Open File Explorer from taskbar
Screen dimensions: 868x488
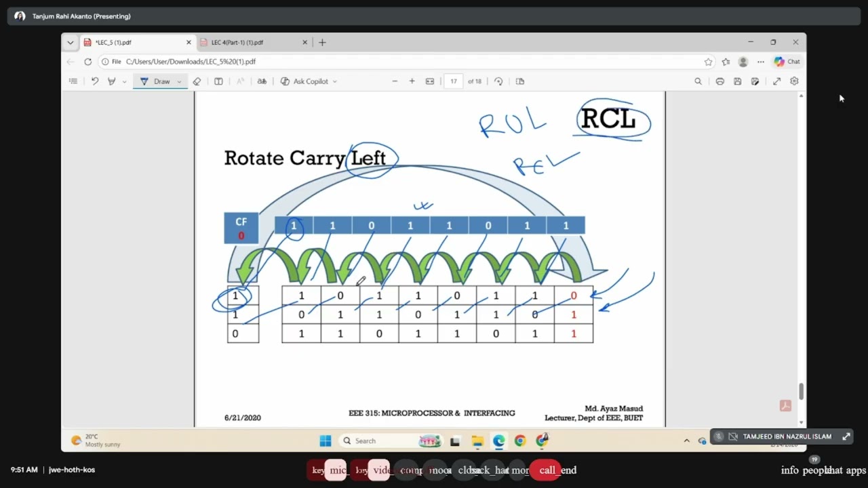(x=477, y=441)
